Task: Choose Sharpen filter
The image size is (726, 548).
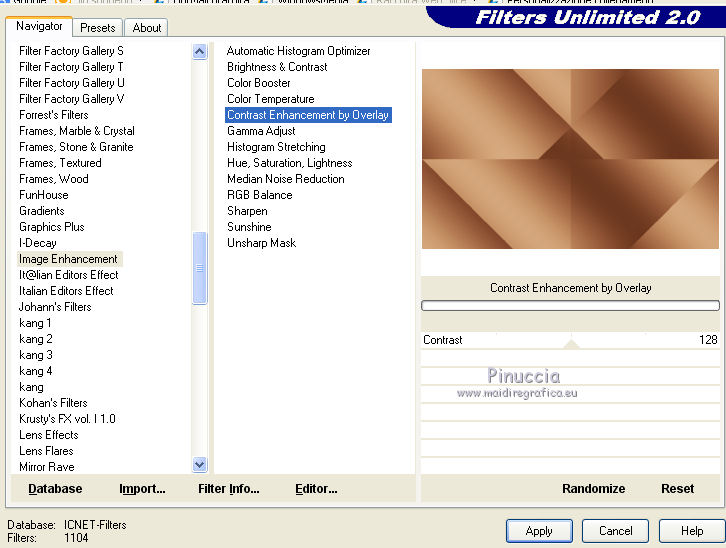Action: coord(247,211)
